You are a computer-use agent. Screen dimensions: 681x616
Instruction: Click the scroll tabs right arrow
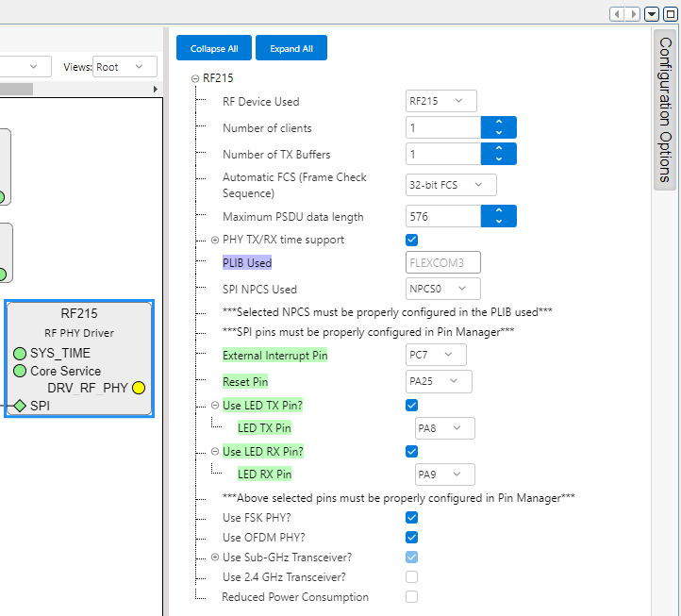pos(633,13)
